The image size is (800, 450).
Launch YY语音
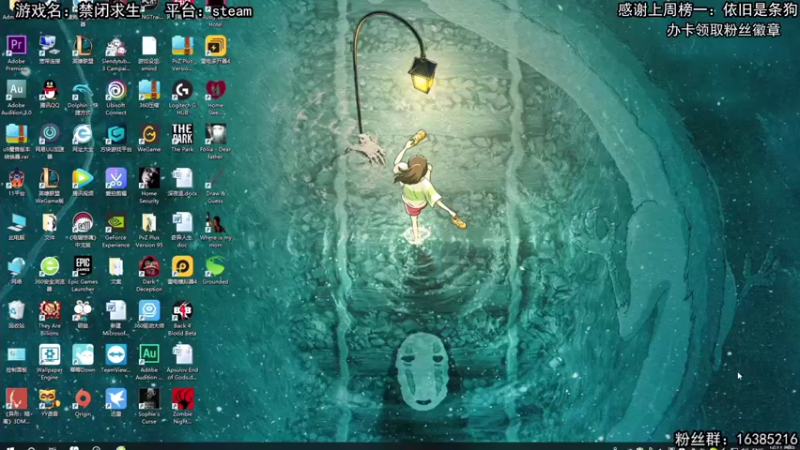click(49, 399)
